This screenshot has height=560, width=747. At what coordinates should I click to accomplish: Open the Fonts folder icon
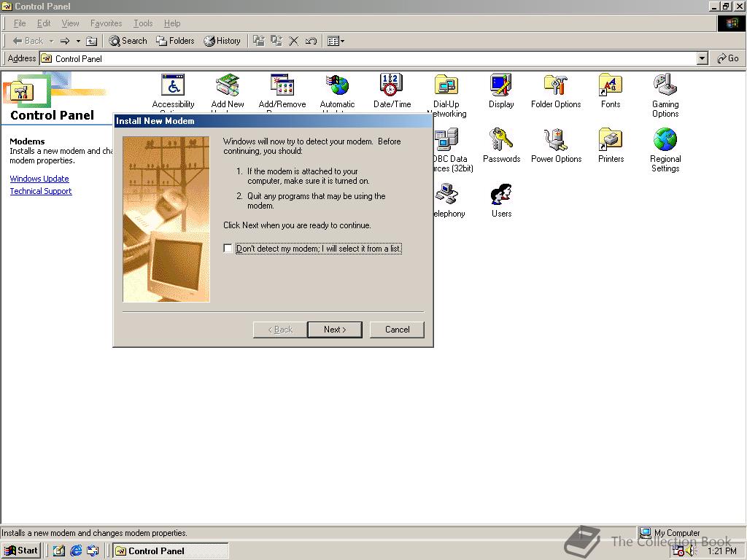coord(611,86)
